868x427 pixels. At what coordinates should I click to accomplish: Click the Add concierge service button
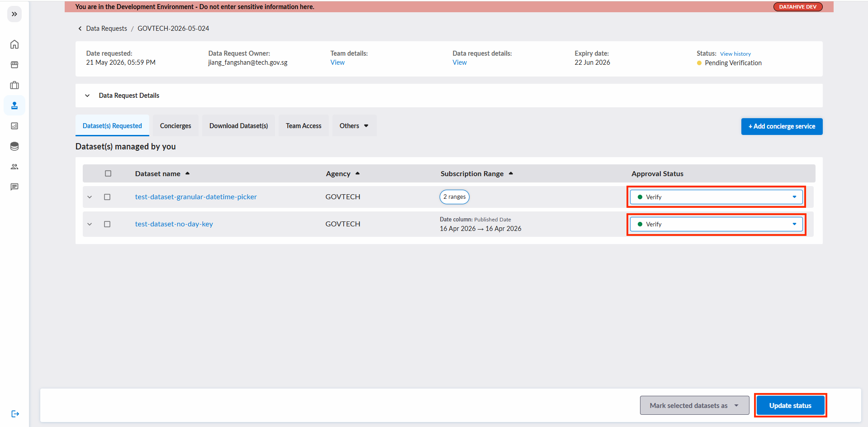[782, 126]
